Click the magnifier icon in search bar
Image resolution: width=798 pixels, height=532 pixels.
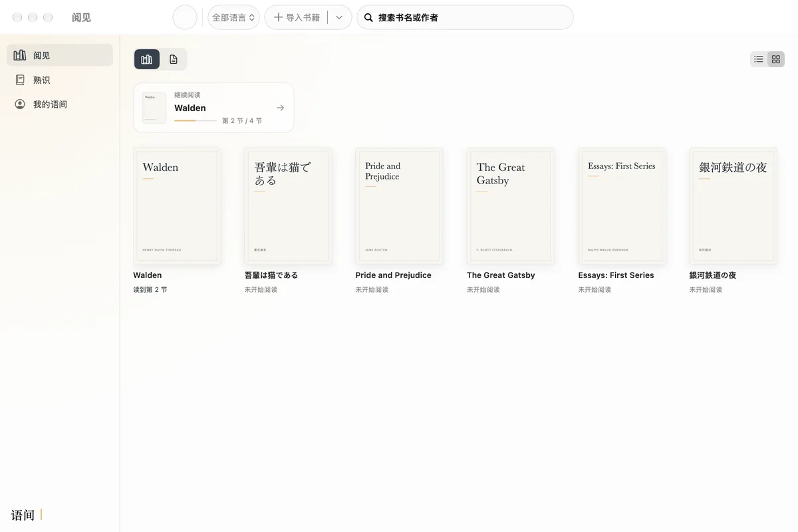pos(368,18)
